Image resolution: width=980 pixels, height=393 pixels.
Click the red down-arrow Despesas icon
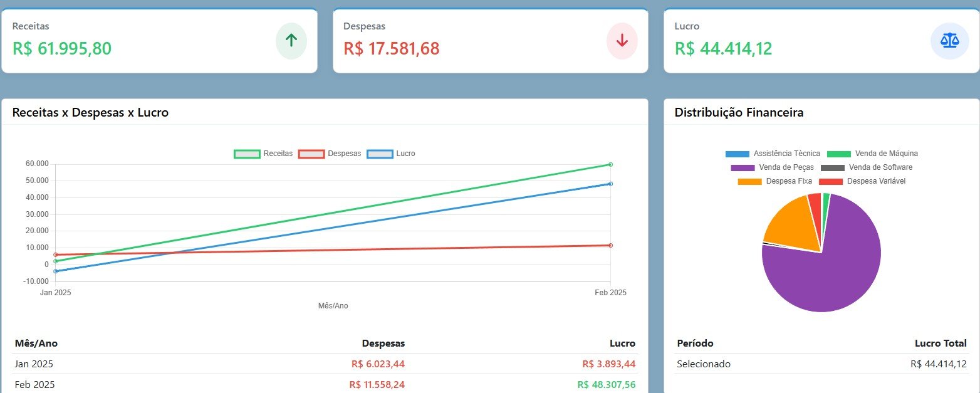pos(622,41)
